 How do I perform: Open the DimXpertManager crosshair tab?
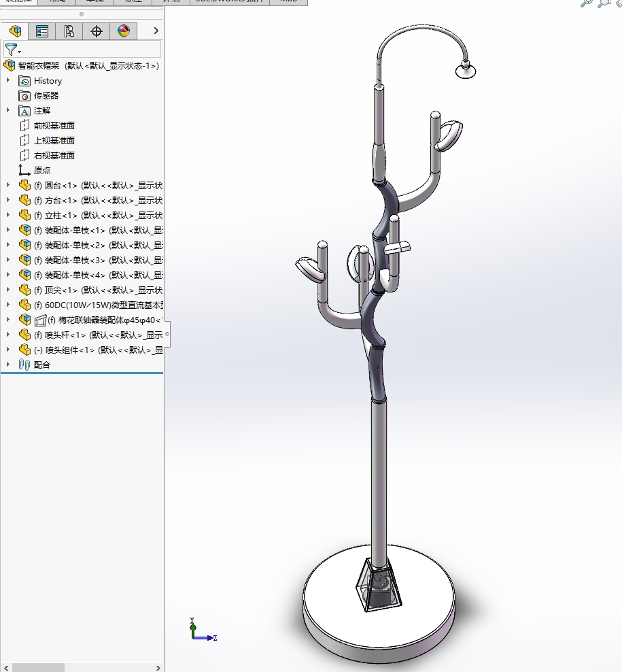(x=97, y=31)
